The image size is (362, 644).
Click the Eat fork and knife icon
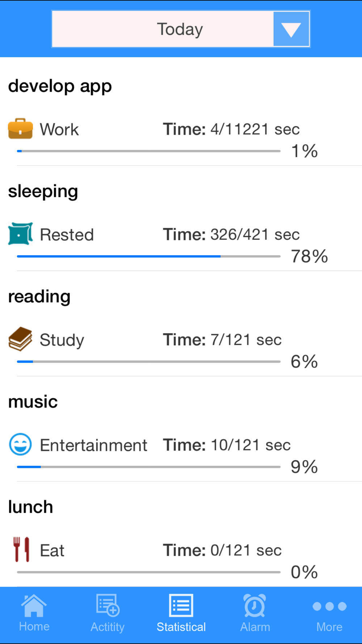pos(21,549)
